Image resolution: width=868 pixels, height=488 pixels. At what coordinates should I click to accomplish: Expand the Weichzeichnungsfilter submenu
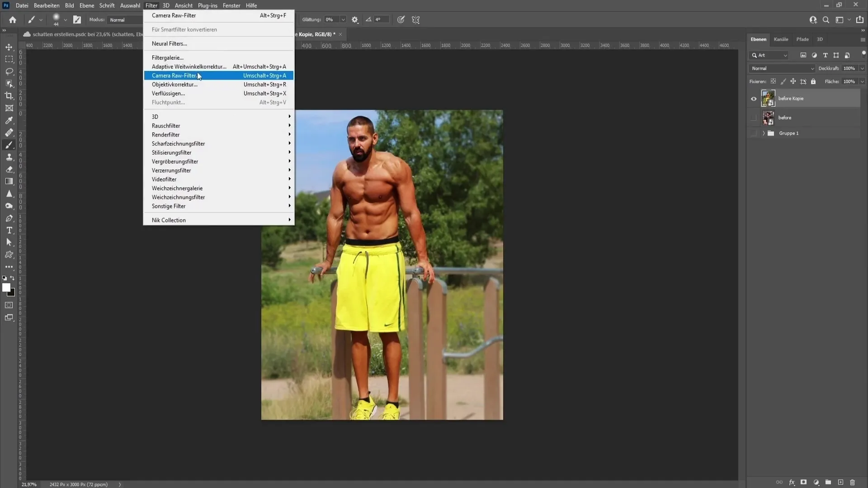pos(219,197)
